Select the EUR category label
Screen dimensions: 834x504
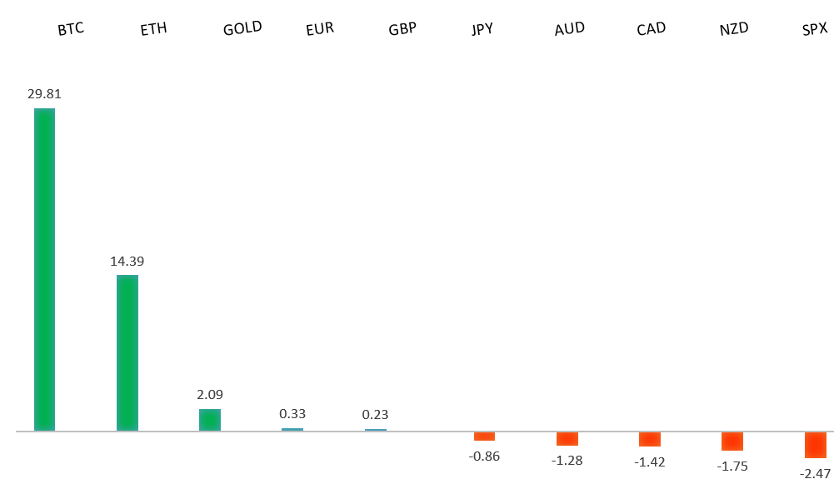tap(320, 28)
